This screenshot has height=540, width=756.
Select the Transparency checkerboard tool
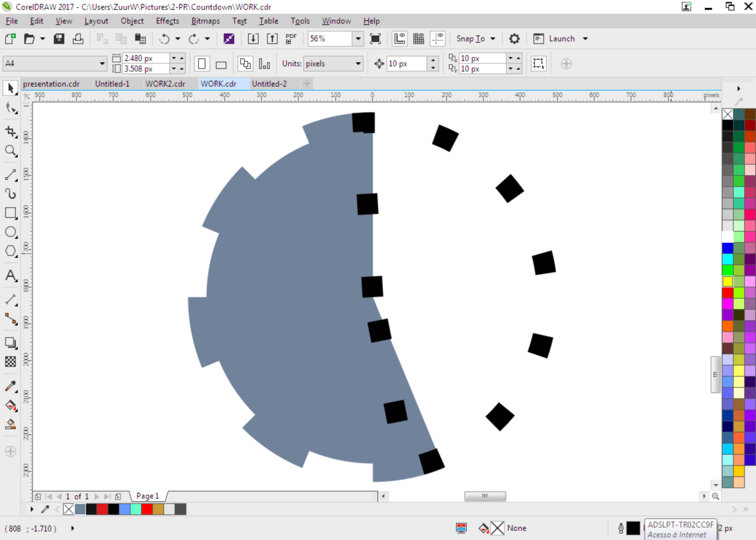[x=10, y=361]
